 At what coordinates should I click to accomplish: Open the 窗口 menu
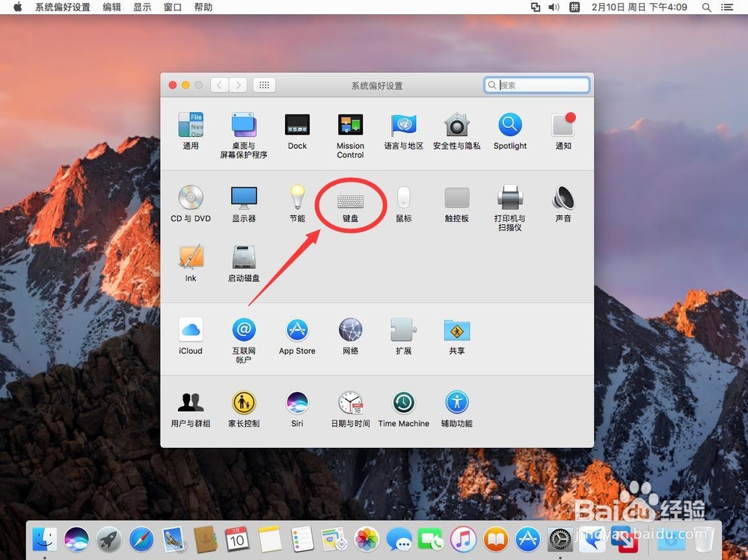pyautogui.click(x=173, y=7)
